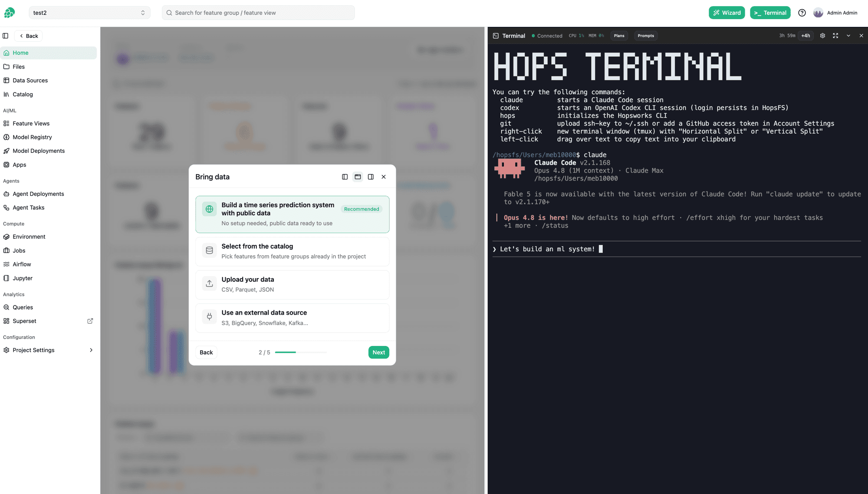Screen dimensions: 868x494
Task: Select Home in the sidebar
Action: coord(49,53)
